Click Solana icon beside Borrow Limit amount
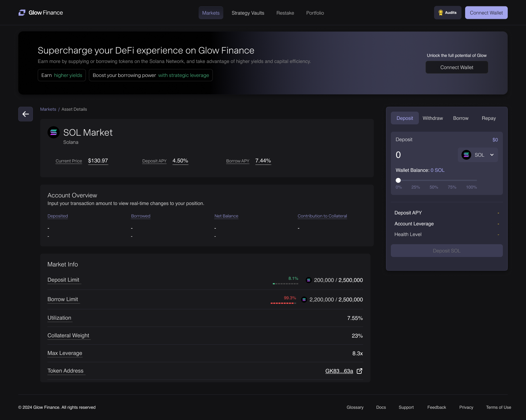This screenshot has height=420, width=526. 304,300
